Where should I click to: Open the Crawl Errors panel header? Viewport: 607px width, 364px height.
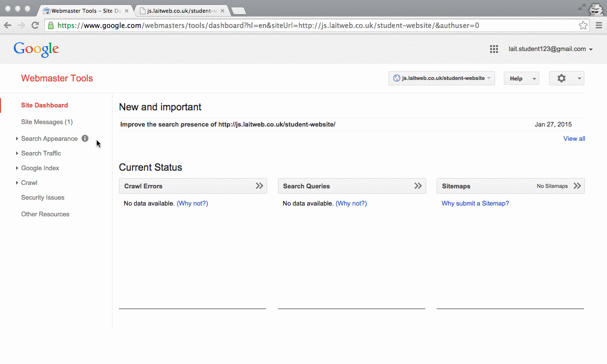pyautogui.click(x=193, y=186)
